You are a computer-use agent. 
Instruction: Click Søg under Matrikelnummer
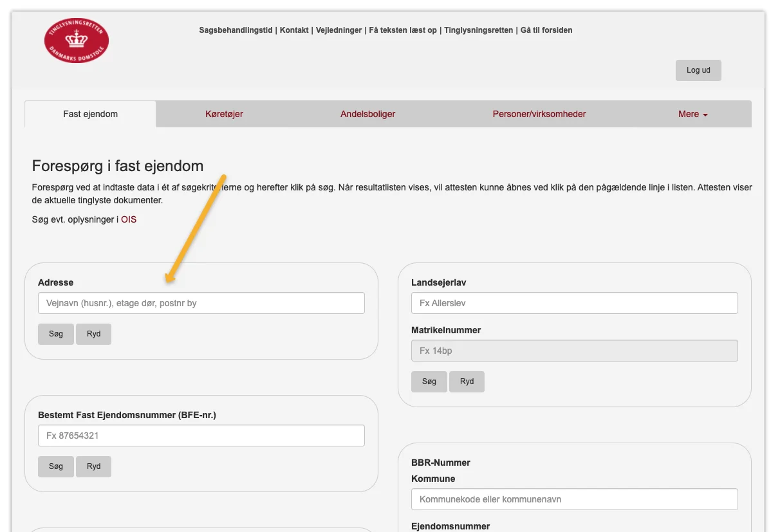429,381
